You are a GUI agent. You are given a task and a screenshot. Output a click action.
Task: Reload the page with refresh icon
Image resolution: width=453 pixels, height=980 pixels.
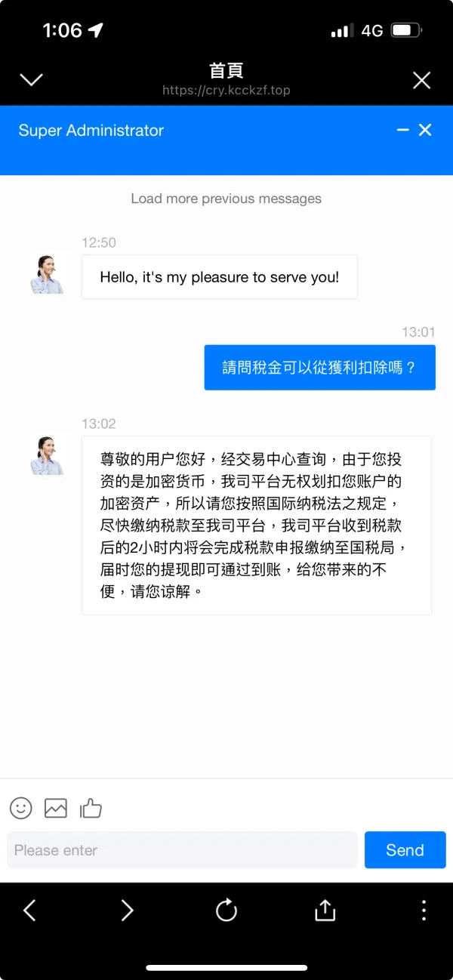(x=226, y=911)
